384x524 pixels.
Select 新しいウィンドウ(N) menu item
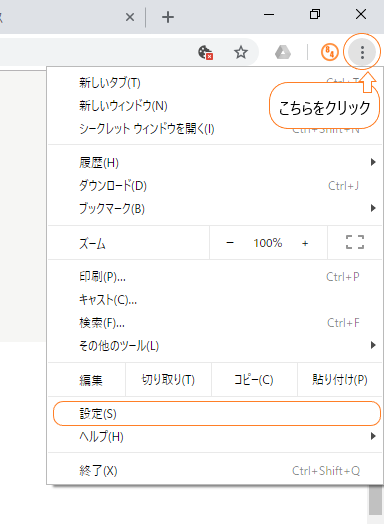215,106
